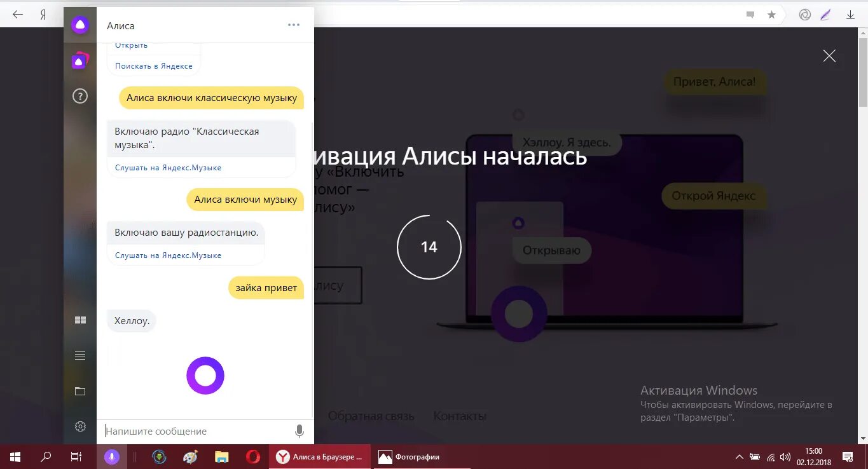
Task: Open the help question mark icon
Action: coord(80,96)
